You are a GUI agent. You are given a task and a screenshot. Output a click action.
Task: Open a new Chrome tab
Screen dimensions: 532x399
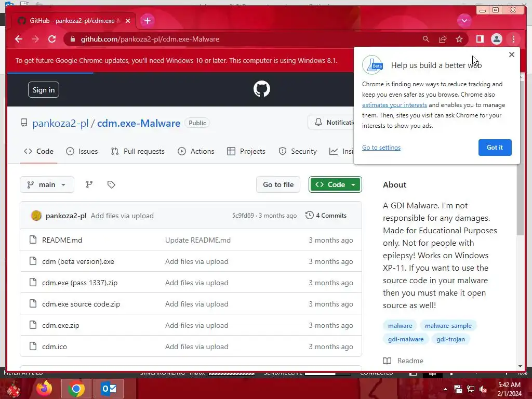point(147,21)
